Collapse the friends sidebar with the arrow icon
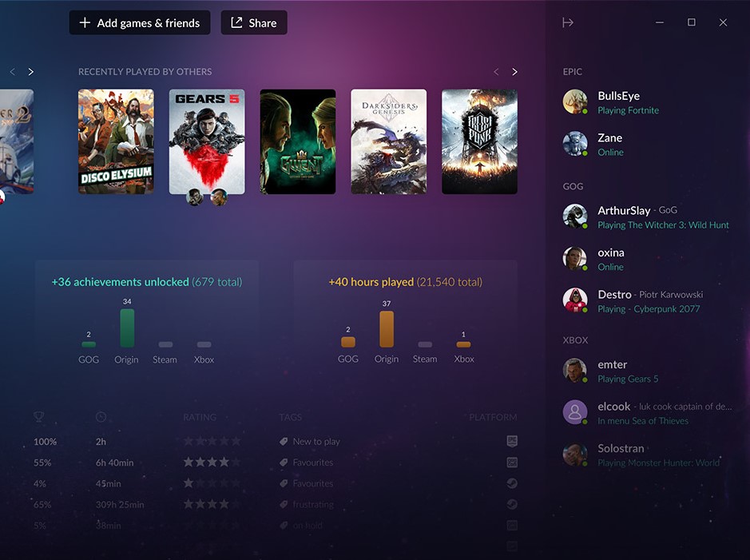The width and height of the screenshot is (750, 560). click(567, 22)
